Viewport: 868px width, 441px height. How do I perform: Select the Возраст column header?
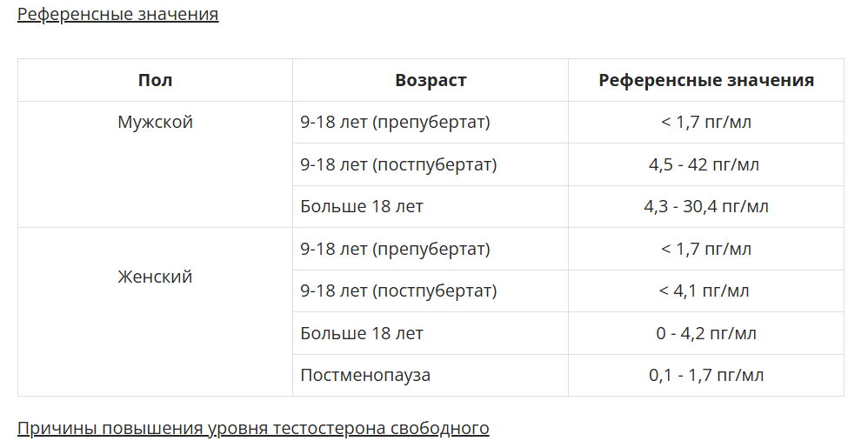tap(431, 80)
